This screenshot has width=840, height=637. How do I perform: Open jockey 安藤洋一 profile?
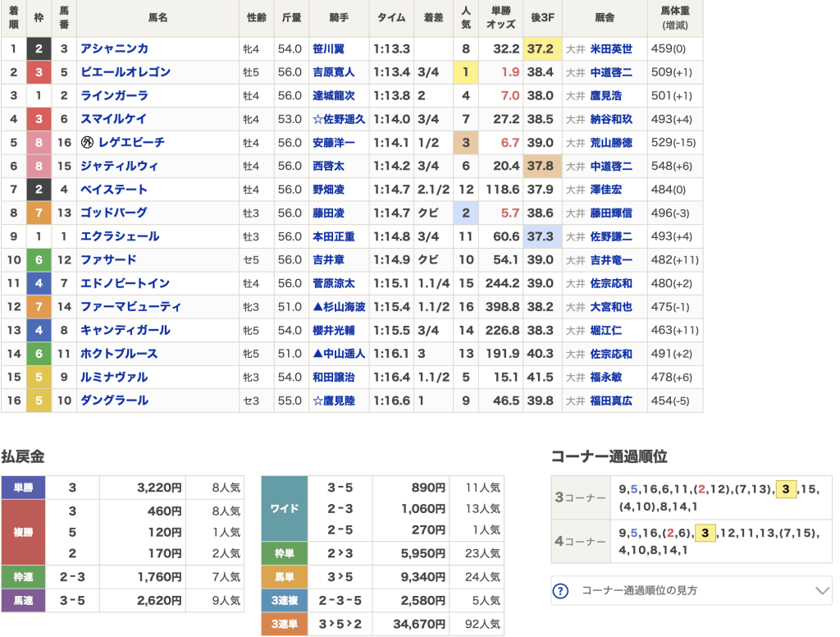click(334, 143)
